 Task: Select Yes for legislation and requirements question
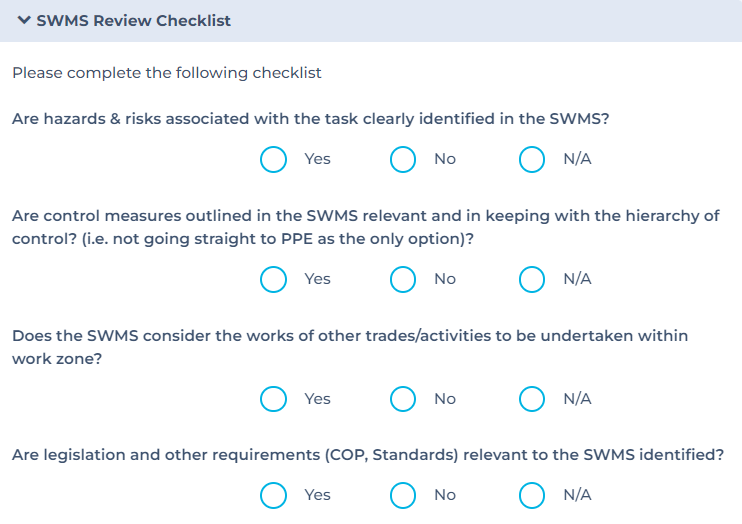click(273, 495)
